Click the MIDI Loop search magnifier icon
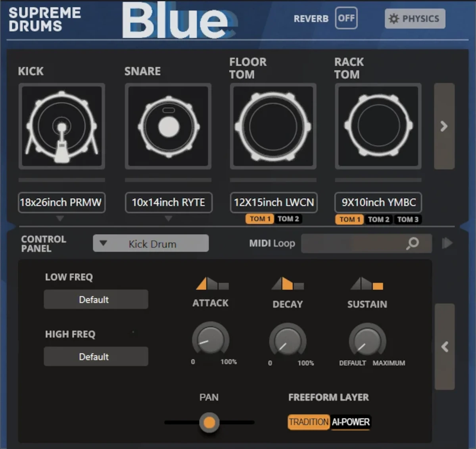This screenshot has width=476, height=449. (x=413, y=243)
